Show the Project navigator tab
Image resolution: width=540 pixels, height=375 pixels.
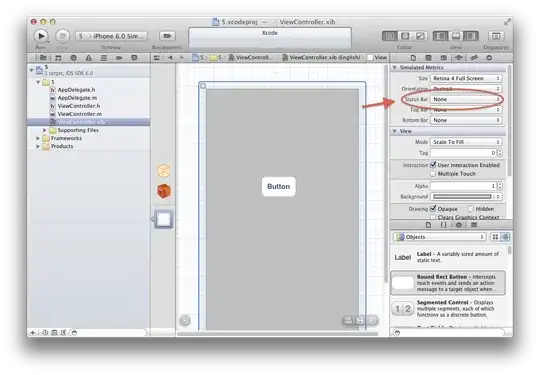pyautogui.click(x=43, y=58)
